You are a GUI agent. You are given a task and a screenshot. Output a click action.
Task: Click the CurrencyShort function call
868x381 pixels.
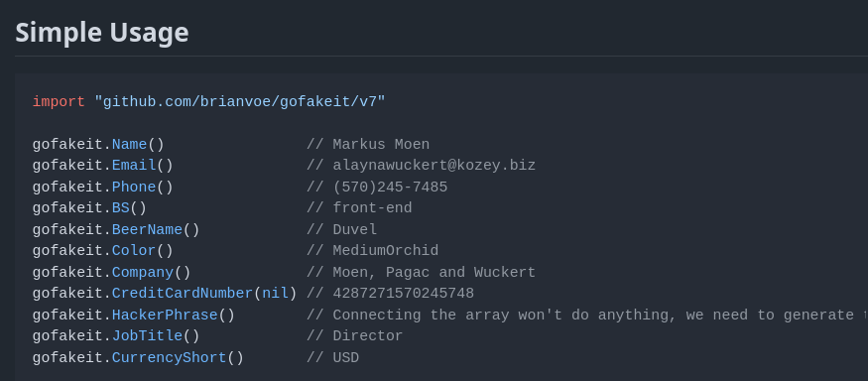[x=170, y=358]
